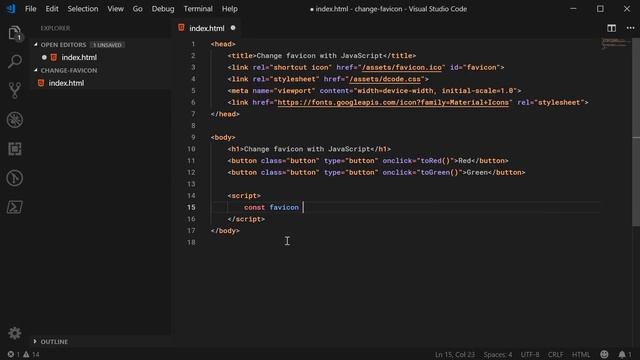Click the EXPLORER panel title
Screen dimensions: 640x360
55,28
